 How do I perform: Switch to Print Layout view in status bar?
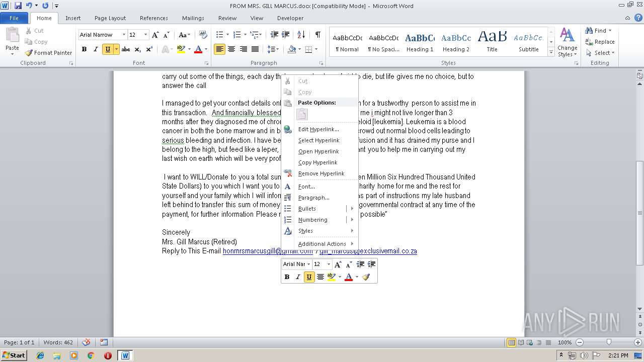click(512, 342)
